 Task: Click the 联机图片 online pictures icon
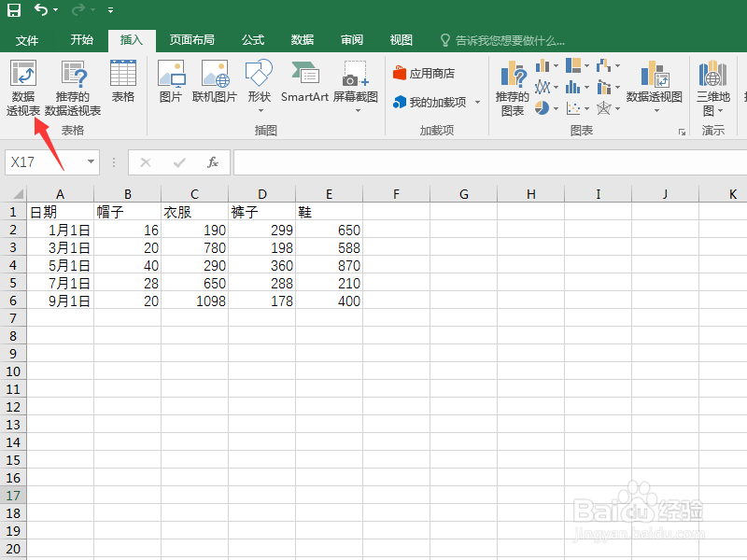click(215, 81)
